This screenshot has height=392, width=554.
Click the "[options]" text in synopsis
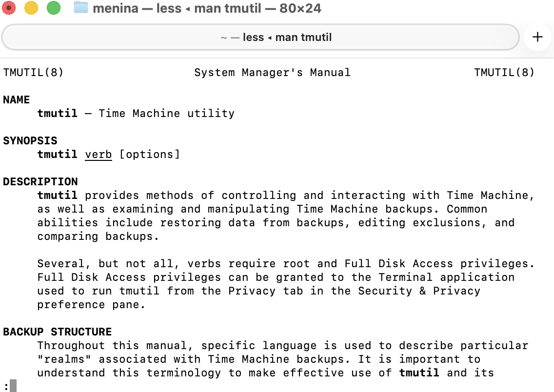click(149, 154)
